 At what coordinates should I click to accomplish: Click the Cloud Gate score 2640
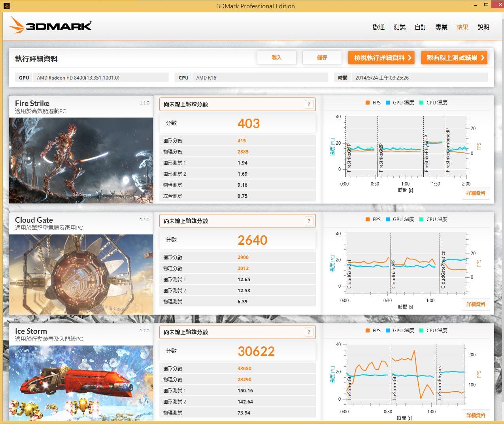coord(253,240)
